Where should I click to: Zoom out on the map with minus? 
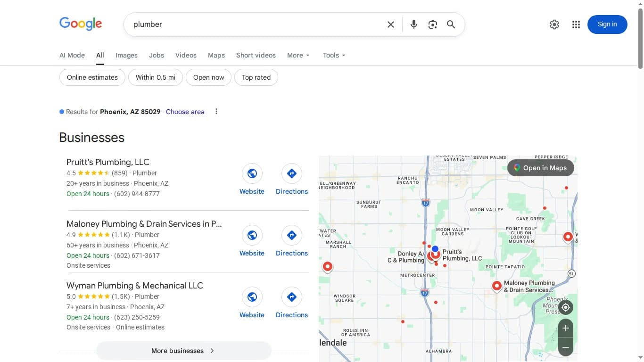coord(566,347)
